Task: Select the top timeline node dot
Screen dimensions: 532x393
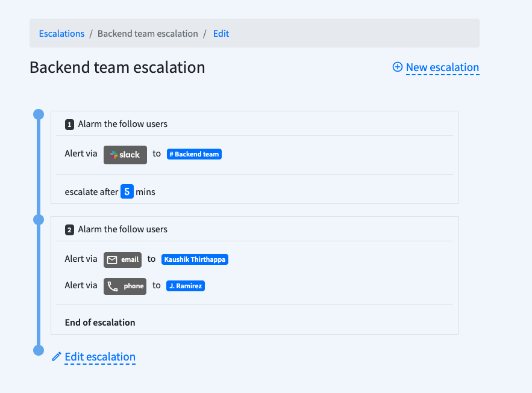Action: click(x=39, y=114)
